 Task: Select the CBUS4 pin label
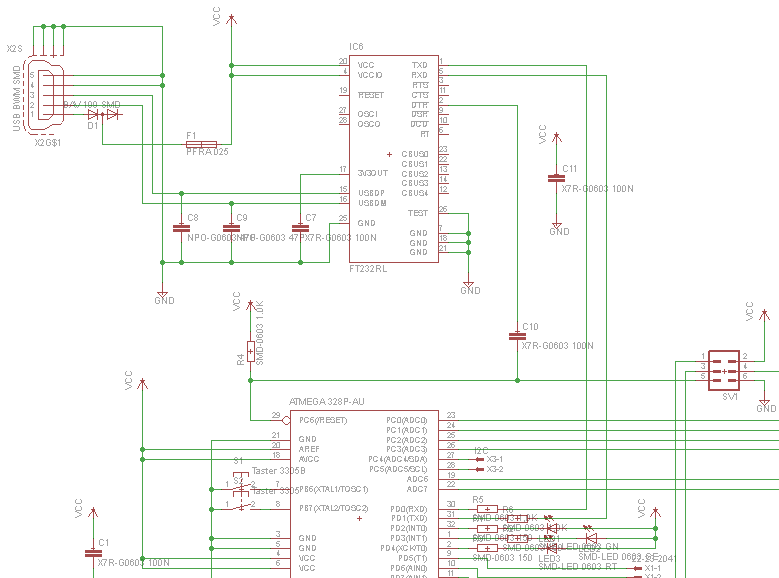[415, 193]
